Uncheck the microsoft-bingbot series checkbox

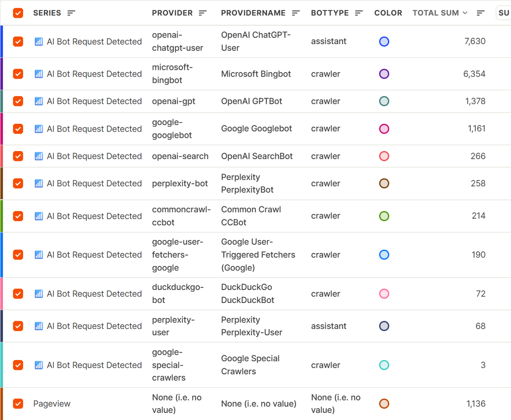pyautogui.click(x=18, y=74)
